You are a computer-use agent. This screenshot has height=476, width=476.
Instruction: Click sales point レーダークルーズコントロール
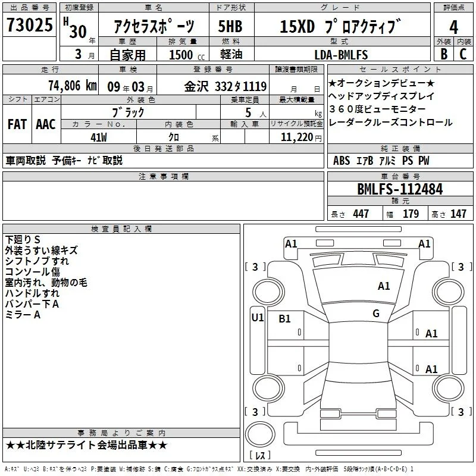(391, 123)
